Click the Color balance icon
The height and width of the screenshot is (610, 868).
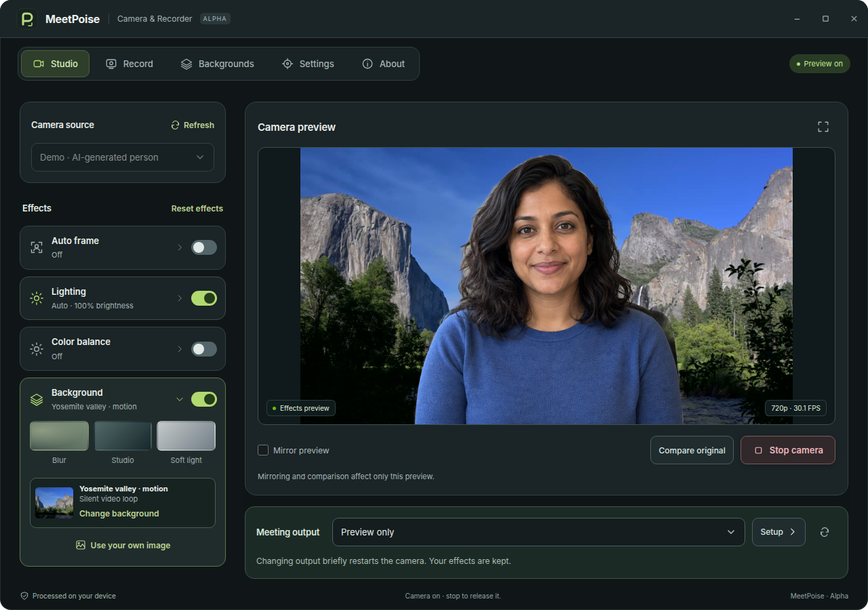[x=37, y=349]
